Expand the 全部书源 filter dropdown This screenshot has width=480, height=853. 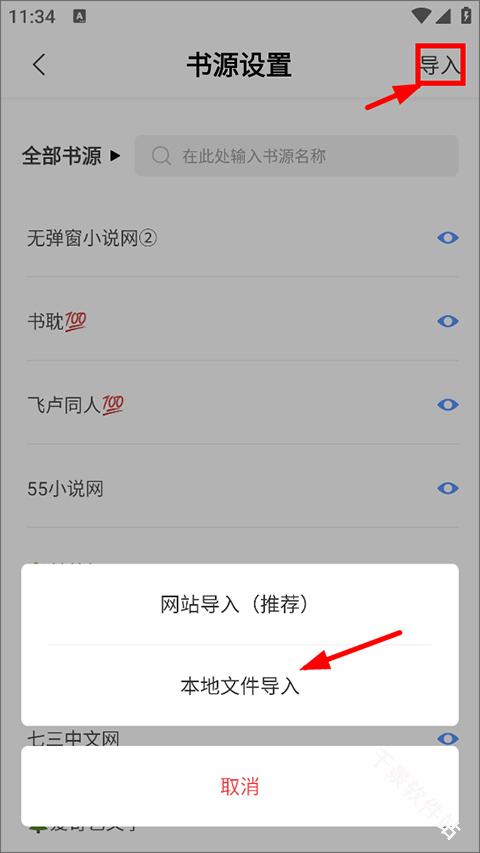(71, 156)
